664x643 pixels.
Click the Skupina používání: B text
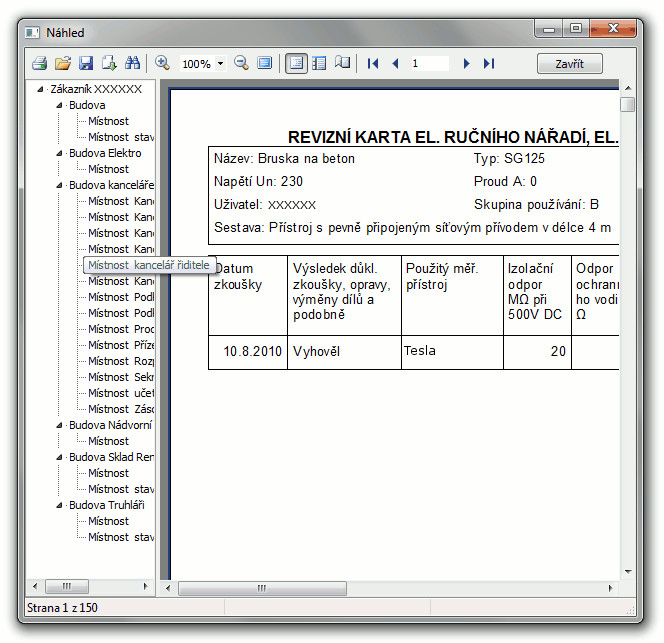tap(536, 205)
